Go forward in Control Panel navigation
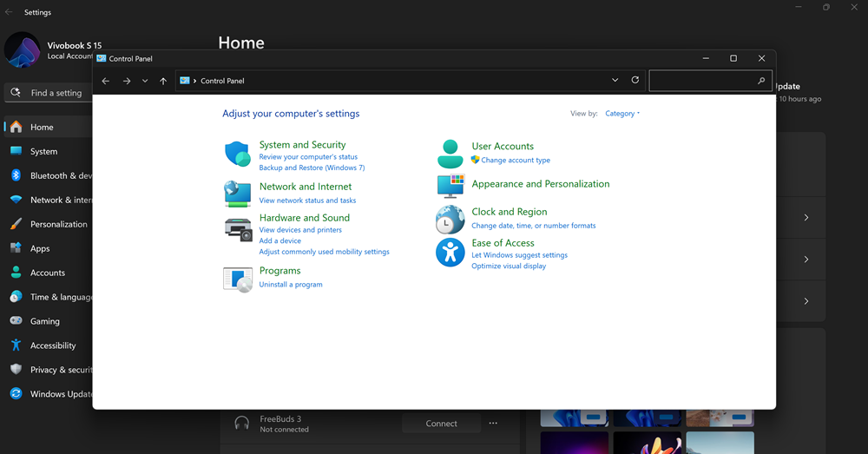The height and width of the screenshot is (454, 868). click(x=127, y=81)
